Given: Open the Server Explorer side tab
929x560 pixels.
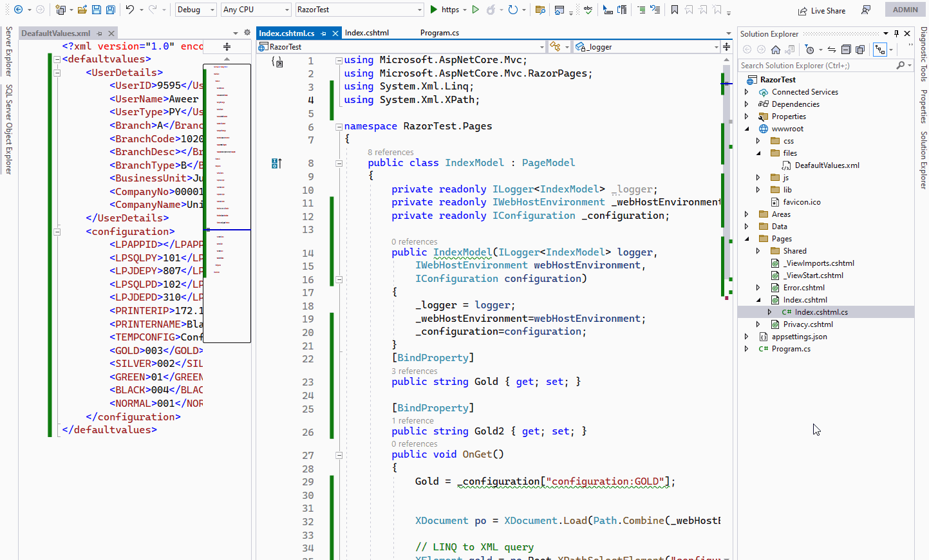Looking at the screenshot, I should click(x=8, y=51).
